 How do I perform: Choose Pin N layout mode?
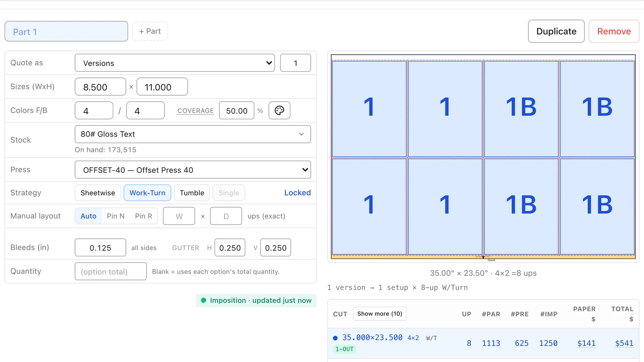pos(116,216)
